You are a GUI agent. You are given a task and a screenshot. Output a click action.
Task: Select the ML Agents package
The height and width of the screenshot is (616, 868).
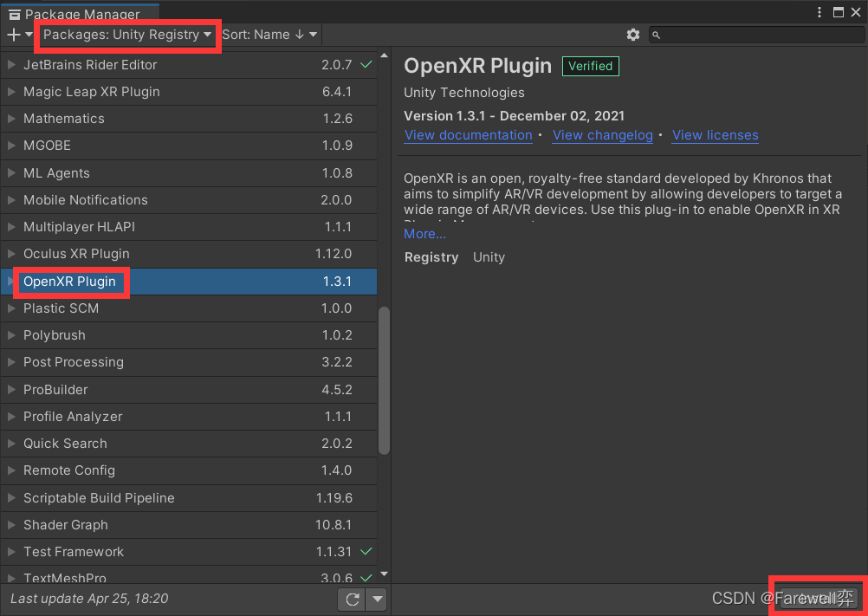188,173
